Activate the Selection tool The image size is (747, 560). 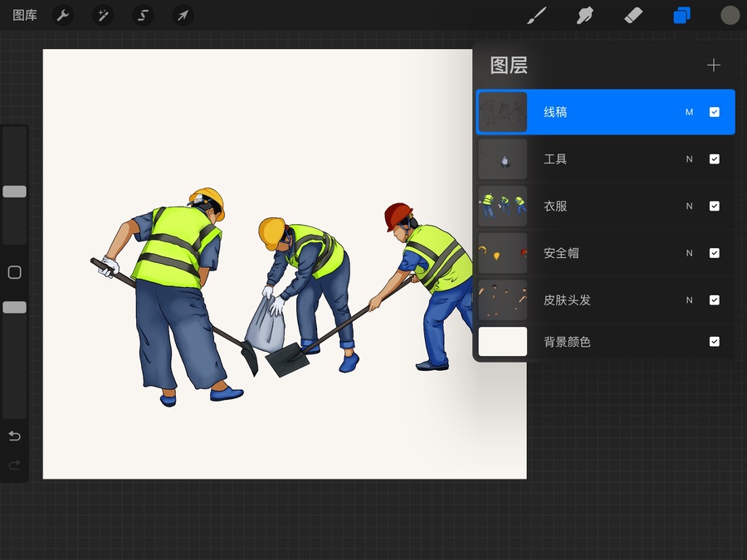pos(143,16)
